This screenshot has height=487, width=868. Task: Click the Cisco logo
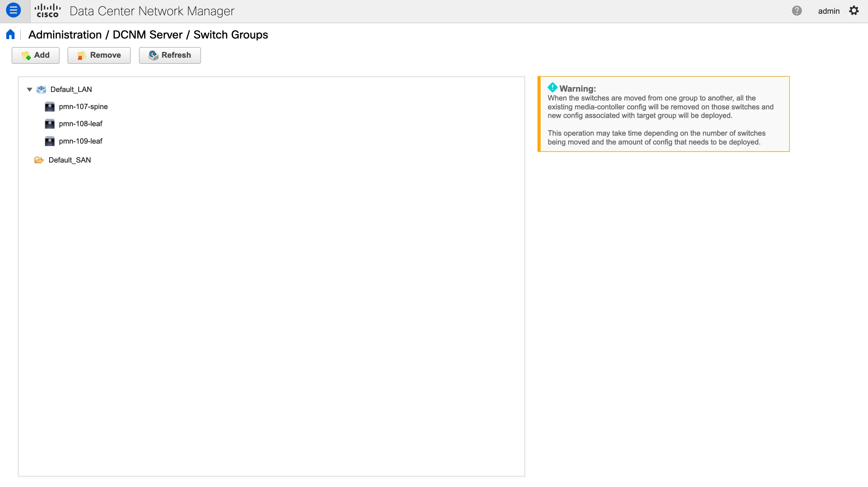coord(48,11)
